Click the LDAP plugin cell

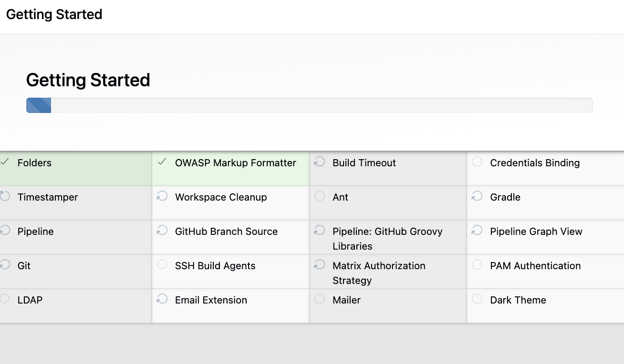[x=75, y=305]
